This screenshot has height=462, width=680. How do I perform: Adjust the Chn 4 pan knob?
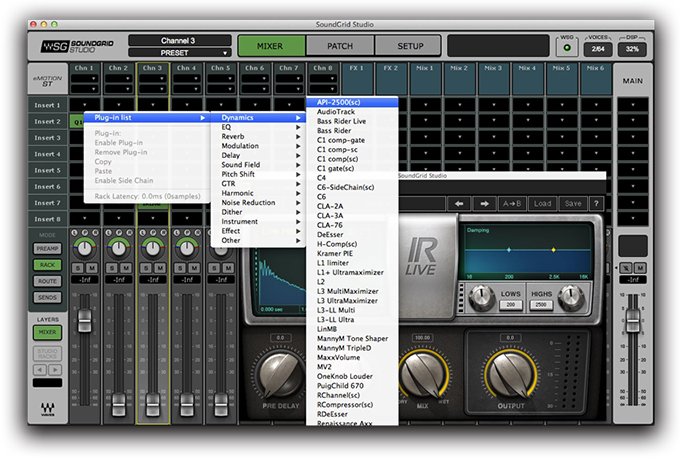point(187,249)
